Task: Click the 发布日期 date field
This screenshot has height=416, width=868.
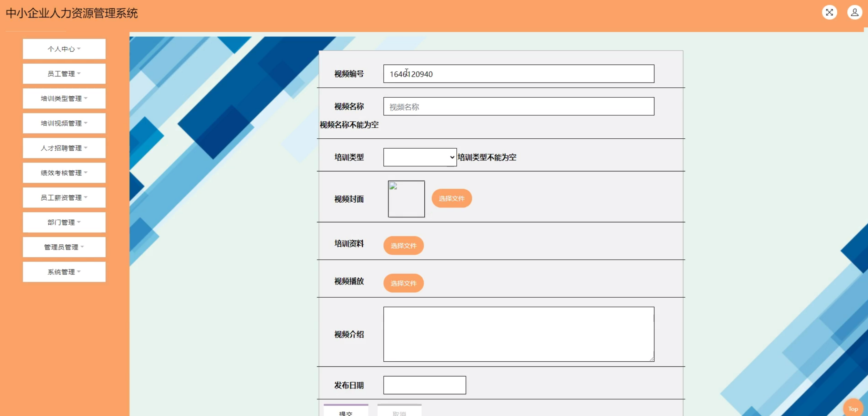Action: point(424,385)
